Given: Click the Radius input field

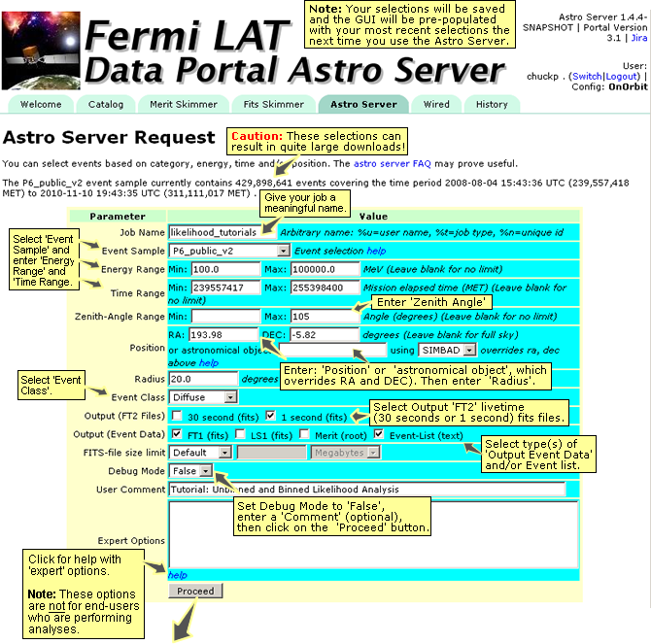Looking at the screenshot, I should [203, 379].
